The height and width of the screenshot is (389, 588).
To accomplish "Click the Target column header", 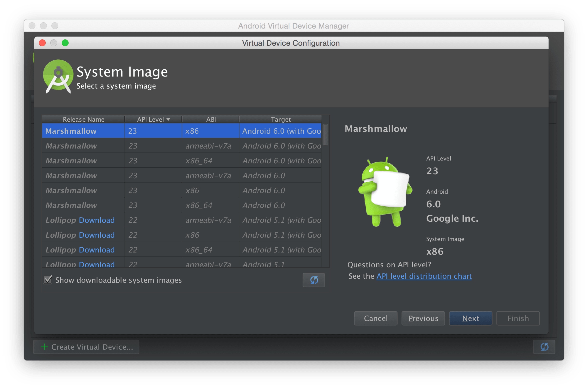I will (x=281, y=119).
